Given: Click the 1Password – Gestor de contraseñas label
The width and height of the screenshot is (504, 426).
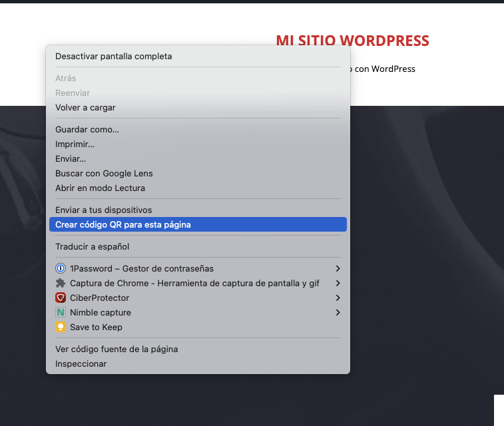Looking at the screenshot, I should pos(142,268).
